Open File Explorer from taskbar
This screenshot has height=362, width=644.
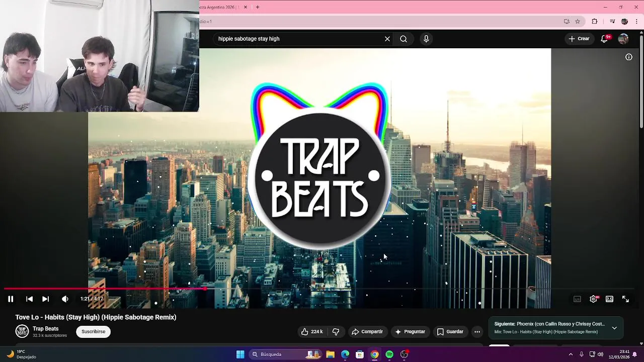330,354
